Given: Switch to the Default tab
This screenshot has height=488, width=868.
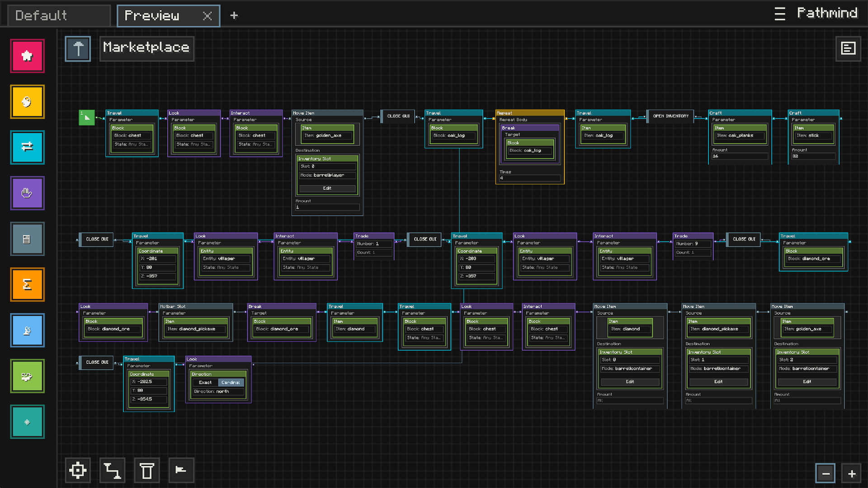Looking at the screenshot, I should click(x=58, y=15).
